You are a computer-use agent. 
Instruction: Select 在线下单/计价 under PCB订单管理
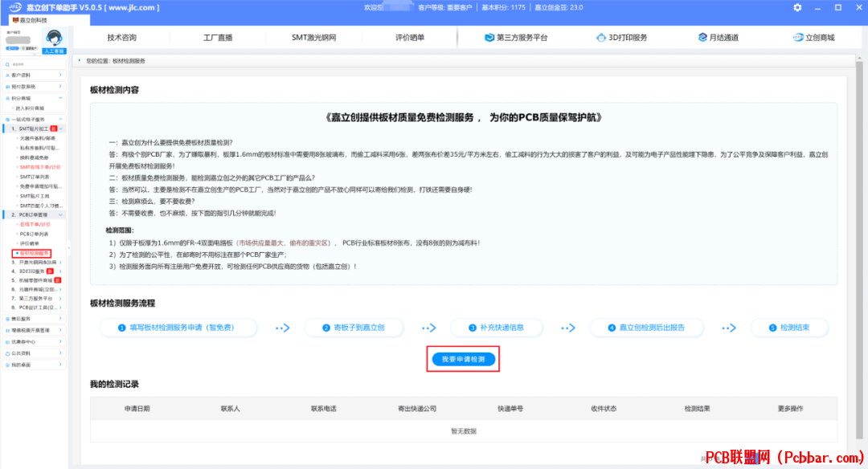click(x=35, y=225)
